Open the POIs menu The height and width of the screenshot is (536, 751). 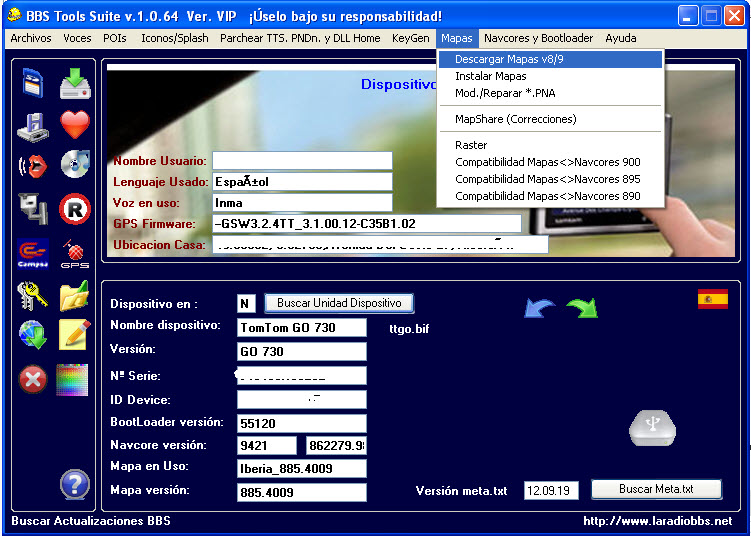coord(114,38)
